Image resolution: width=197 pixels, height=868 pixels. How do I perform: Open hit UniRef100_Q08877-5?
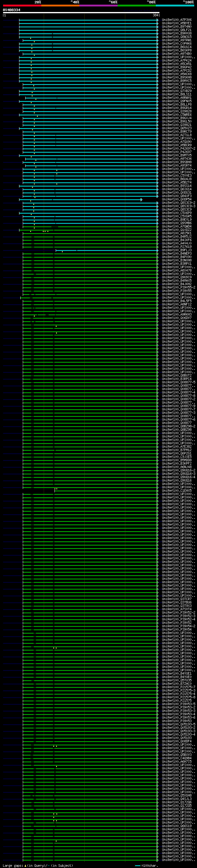click(x=179, y=382)
